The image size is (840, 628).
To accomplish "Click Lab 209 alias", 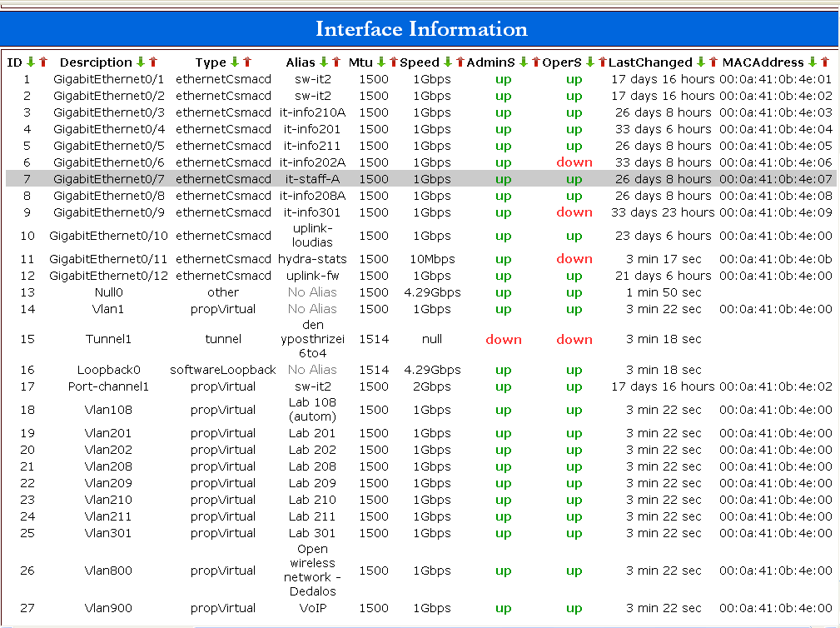I will (312, 483).
